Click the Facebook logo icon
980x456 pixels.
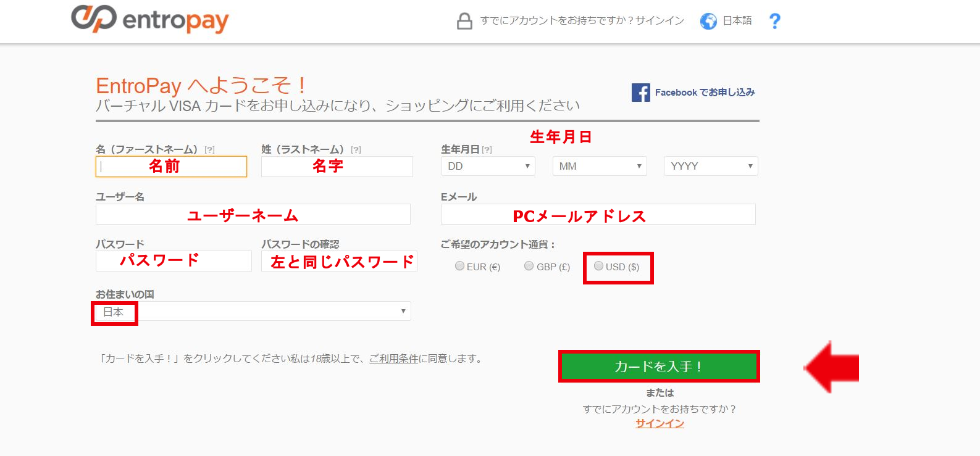(641, 93)
